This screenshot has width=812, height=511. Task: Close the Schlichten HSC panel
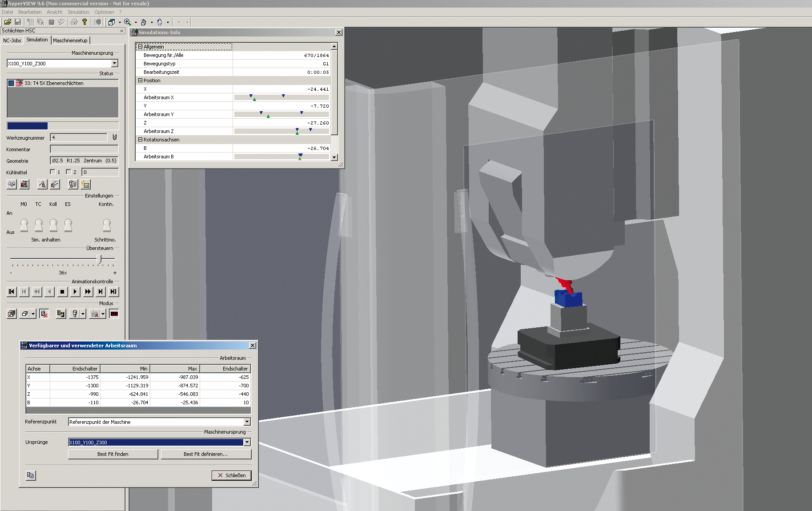pyautogui.click(x=122, y=31)
